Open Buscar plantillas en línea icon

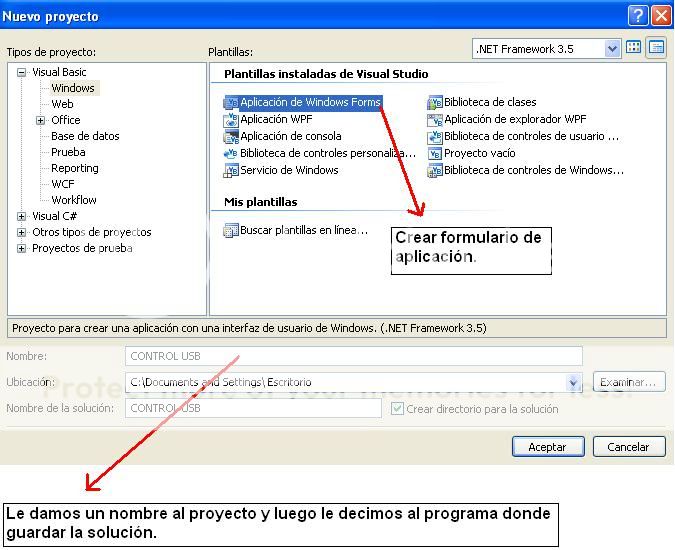coord(231,230)
